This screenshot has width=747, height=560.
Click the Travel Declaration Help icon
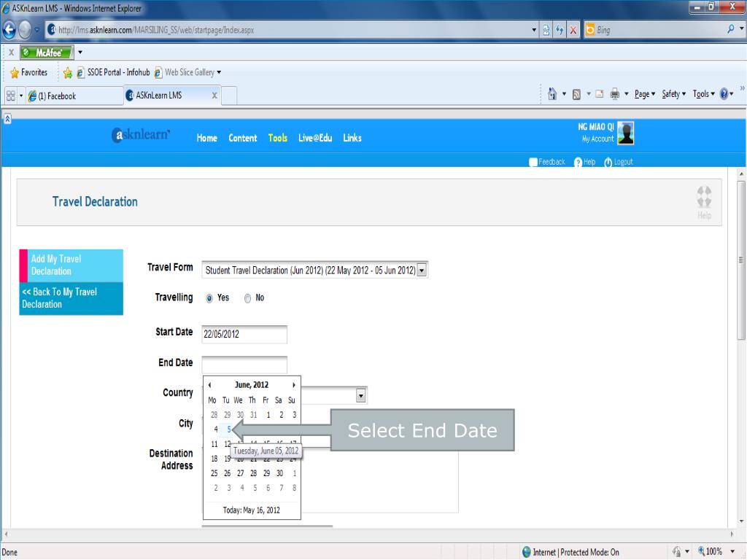[704, 202]
